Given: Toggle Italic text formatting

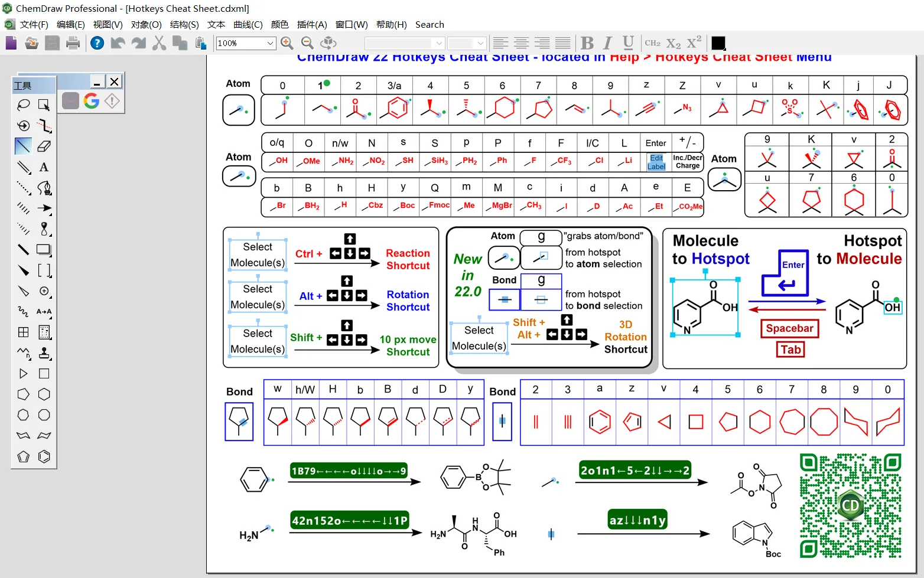Looking at the screenshot, I should point(607,43).
